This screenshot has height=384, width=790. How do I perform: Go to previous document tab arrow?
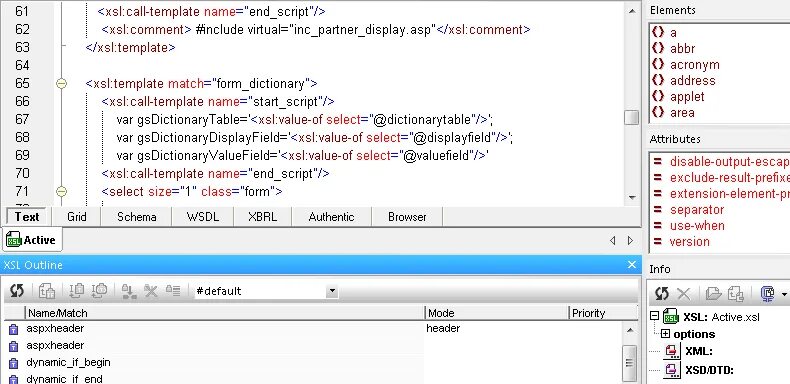[x=613, y=240]
